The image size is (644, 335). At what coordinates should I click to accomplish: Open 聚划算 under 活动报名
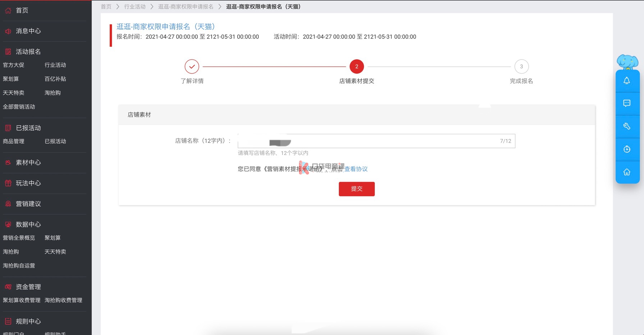[11, 79]
